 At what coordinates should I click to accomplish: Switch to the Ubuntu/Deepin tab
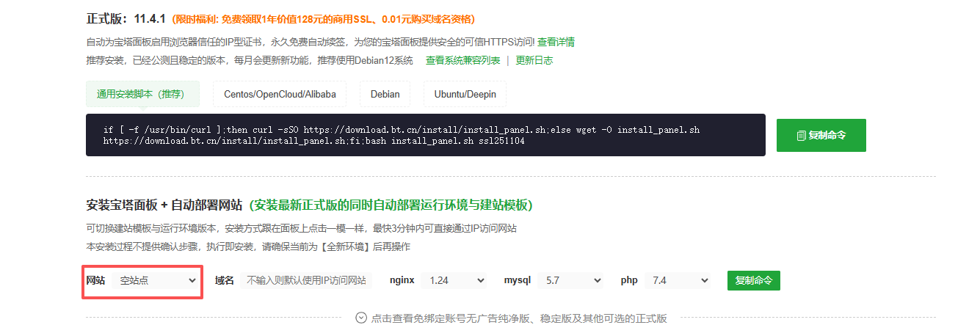pyautogui.click(x=465, y=94)
